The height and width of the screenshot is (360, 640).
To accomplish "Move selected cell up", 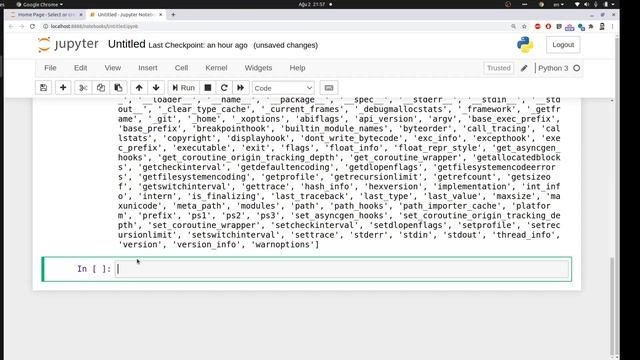I will point(139,88).
